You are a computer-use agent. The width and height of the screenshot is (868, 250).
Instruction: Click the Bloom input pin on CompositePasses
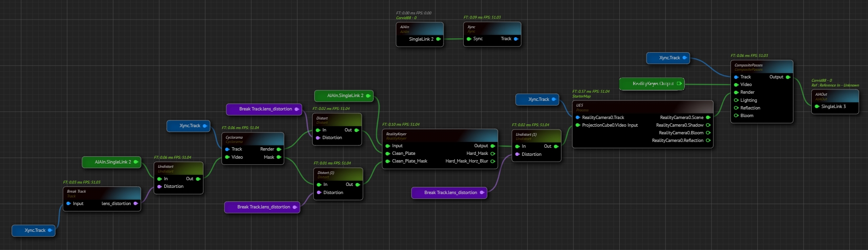(736, 116)
